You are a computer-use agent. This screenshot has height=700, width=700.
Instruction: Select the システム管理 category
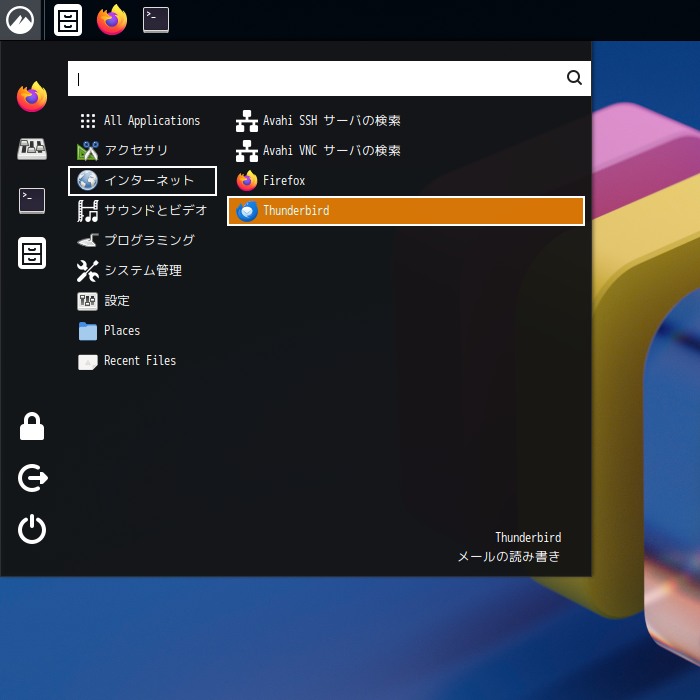pyautogui.click(x=142, y=271)
